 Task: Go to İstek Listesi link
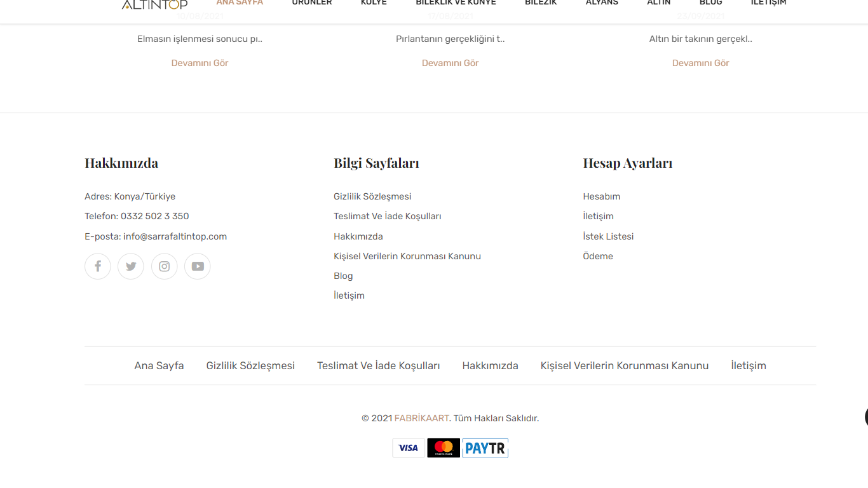click(608, 236)
